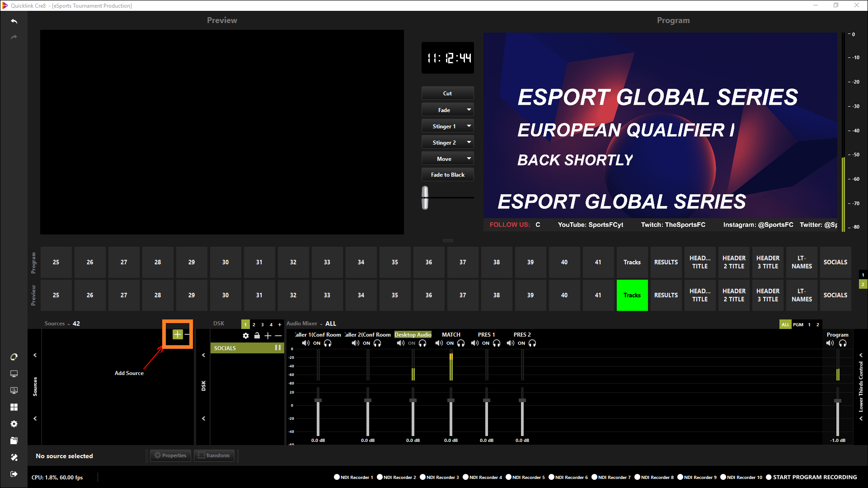Collapse Sources panel with upper chevron
The height and width of the screenshot is (488, 868).
[x=35, y=355]
